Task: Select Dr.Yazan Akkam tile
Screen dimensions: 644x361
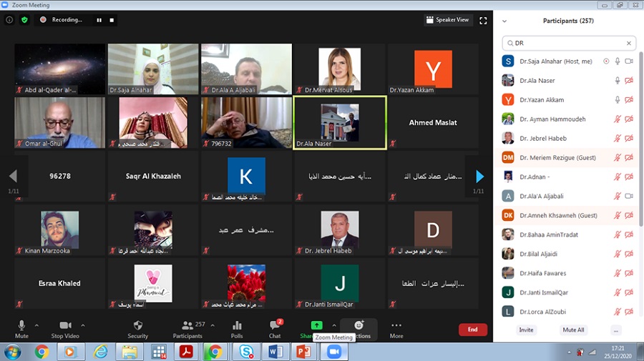Action: pyautogui.click(x=433, y=69)
